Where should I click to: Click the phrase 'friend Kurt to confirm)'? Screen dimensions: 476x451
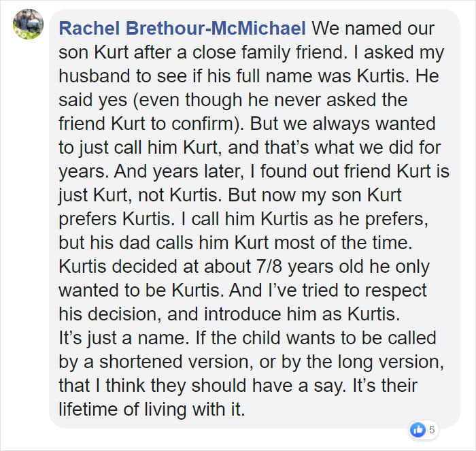(150, 124)
